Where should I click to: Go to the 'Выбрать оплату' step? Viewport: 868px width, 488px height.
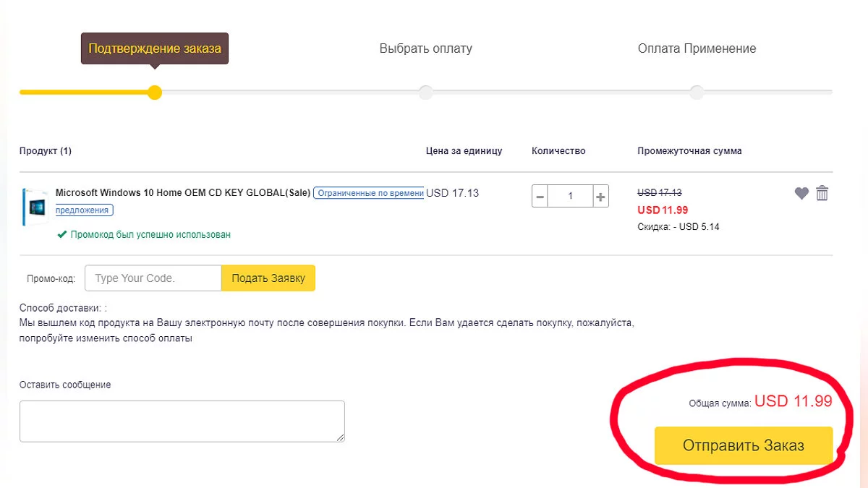tap(425, 49)
